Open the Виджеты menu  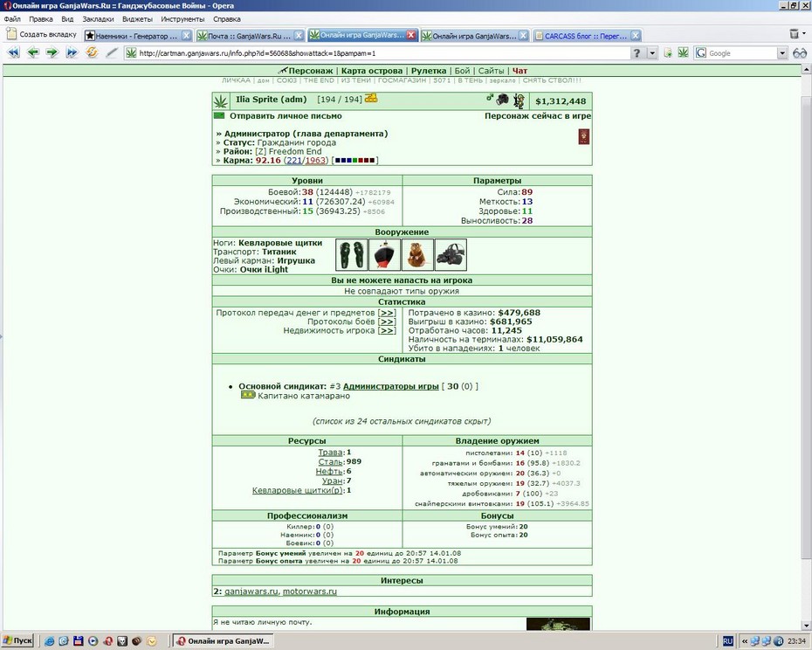137,18
